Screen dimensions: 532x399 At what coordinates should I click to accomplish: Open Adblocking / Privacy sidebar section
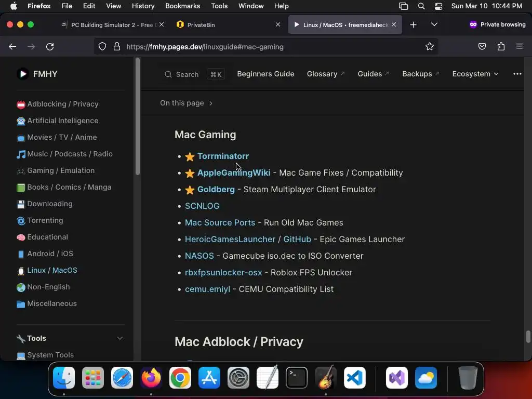tap(57, 104)
